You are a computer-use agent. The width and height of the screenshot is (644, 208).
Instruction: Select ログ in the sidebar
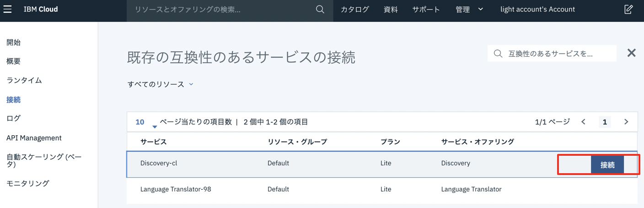pos(13,118)
